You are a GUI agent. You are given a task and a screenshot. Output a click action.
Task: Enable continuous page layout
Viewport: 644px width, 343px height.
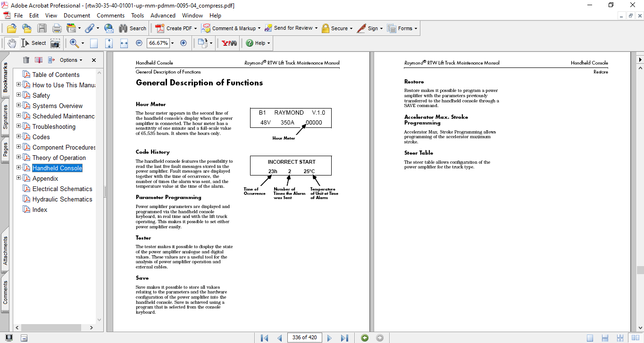pos(605,338)
